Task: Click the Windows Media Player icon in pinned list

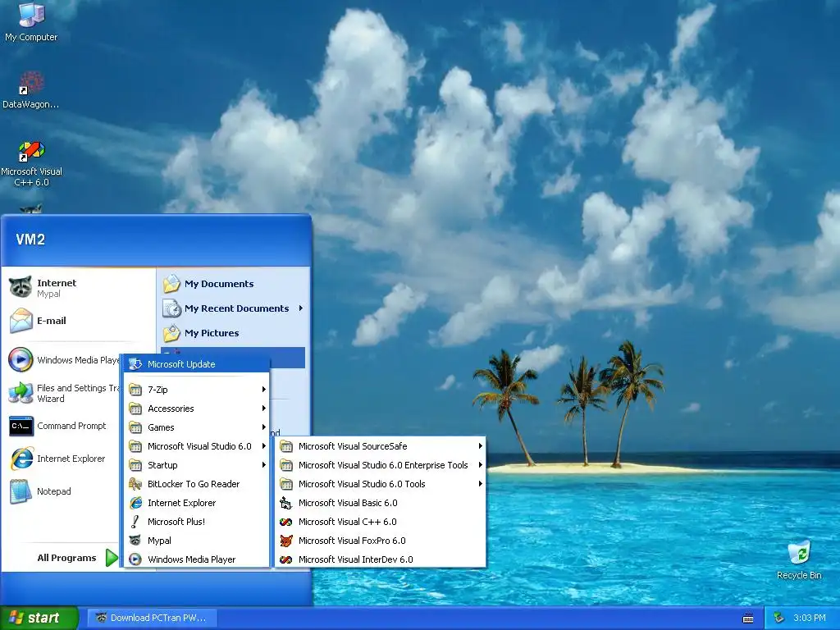Action: tap(21, 359)
